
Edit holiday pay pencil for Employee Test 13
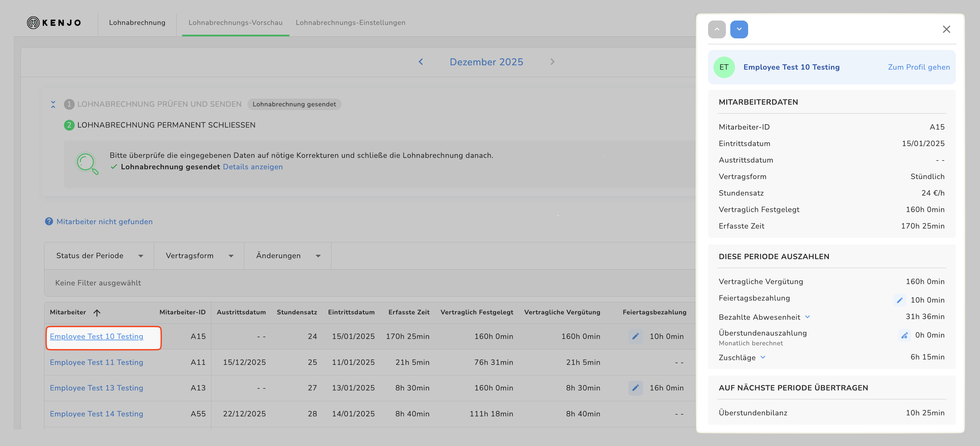(635, 388)
